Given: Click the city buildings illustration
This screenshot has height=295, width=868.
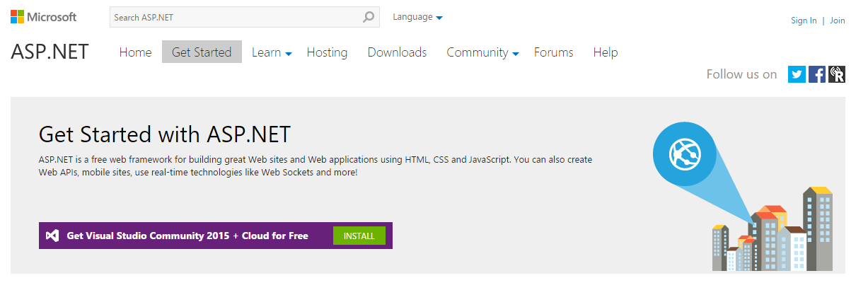Looking at the screenshot, I should pos(772,230).
